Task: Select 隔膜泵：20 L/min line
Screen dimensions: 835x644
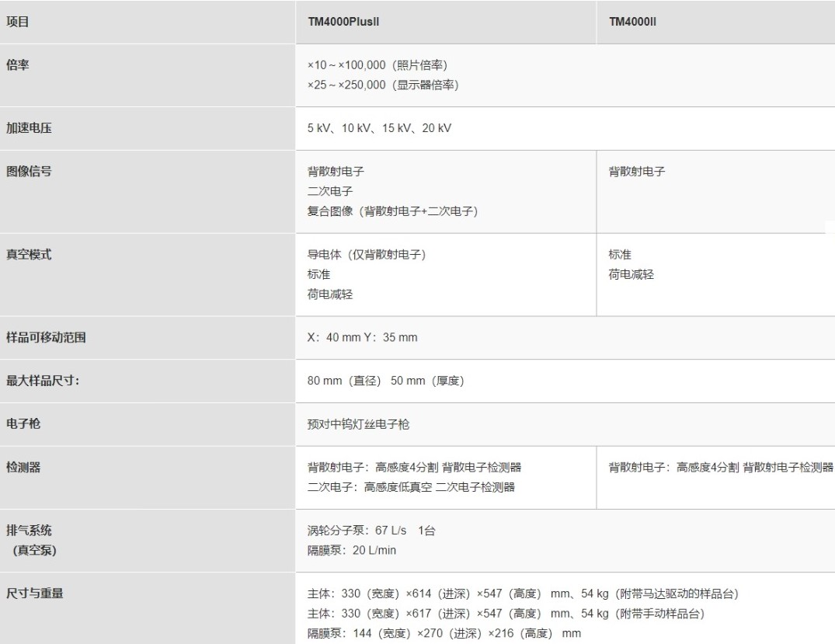Action: point(351,550)
